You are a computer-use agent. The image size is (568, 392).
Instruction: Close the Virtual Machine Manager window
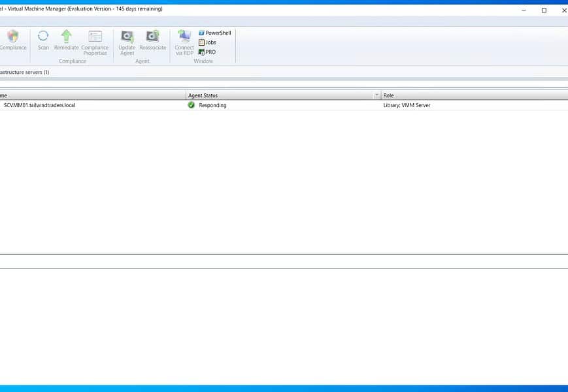[x=563, y=10]
